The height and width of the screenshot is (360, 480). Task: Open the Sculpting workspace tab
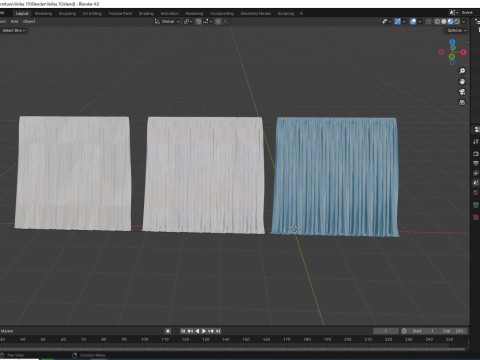pos(67,13)
